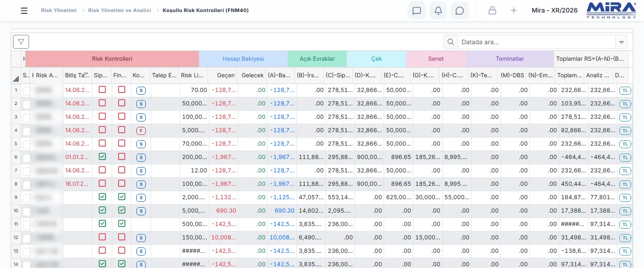Screen dimensions: 644x268
Task: Toggle the Fin... checkbox in row 6
Action: coord(122,156)
